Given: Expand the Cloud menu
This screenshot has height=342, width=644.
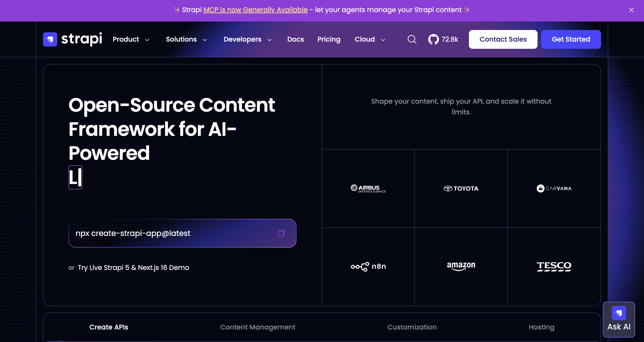Looking at the screenshot, I should 370,39.
